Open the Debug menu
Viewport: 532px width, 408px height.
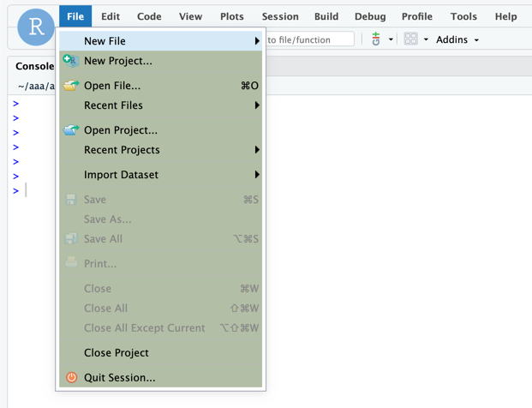pyautogui.click(x=370, y=16)
